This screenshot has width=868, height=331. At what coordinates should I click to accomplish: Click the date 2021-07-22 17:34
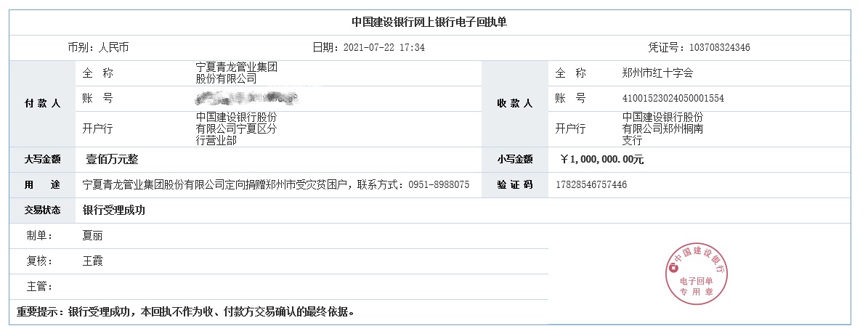[x=384, y=48]
